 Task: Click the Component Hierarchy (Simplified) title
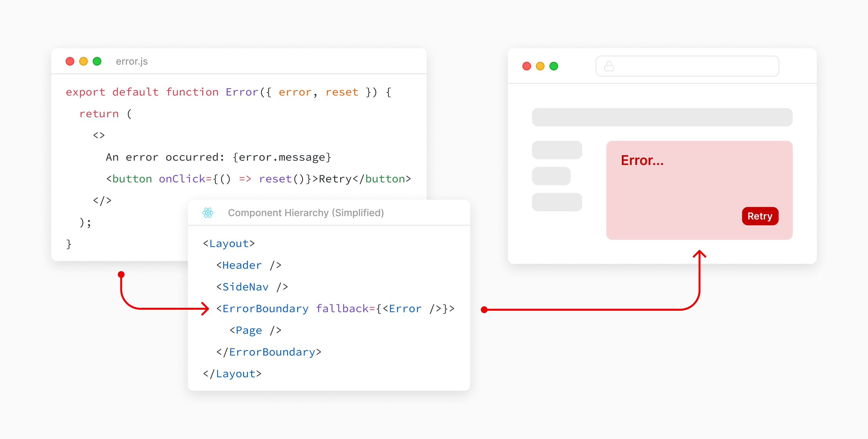(306, 213)
